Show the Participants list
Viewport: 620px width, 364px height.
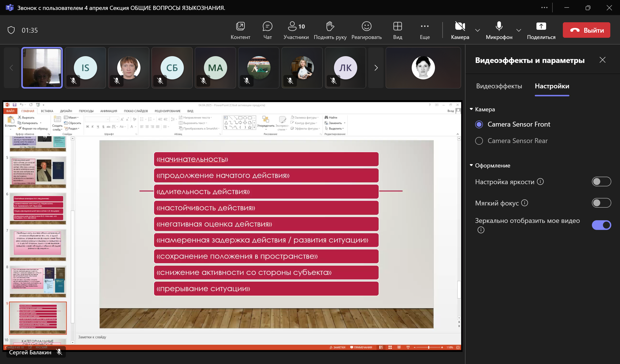296,30
